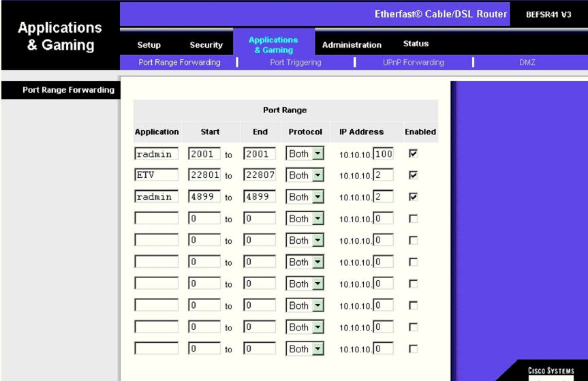588x381 pixels.
Task: Open Protocol dropdown for radmin 2001 row
Action: coord(305,154)
